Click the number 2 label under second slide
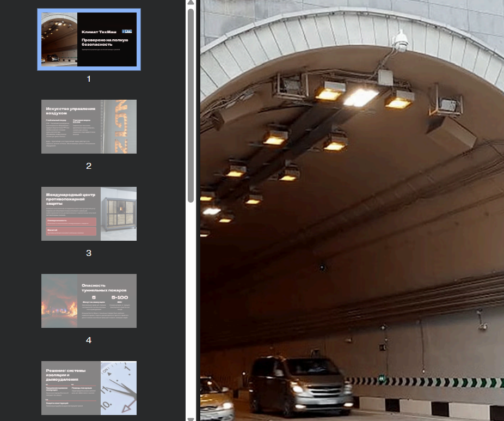 pos(89,166)
